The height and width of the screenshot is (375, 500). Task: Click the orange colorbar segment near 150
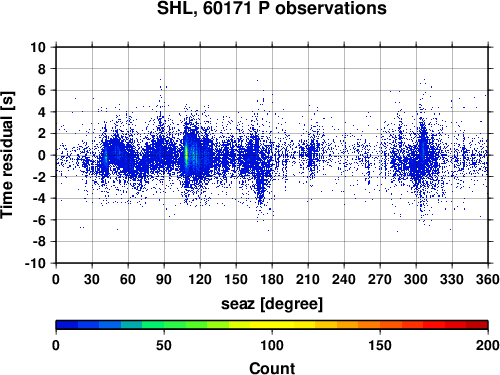point(380,325)
